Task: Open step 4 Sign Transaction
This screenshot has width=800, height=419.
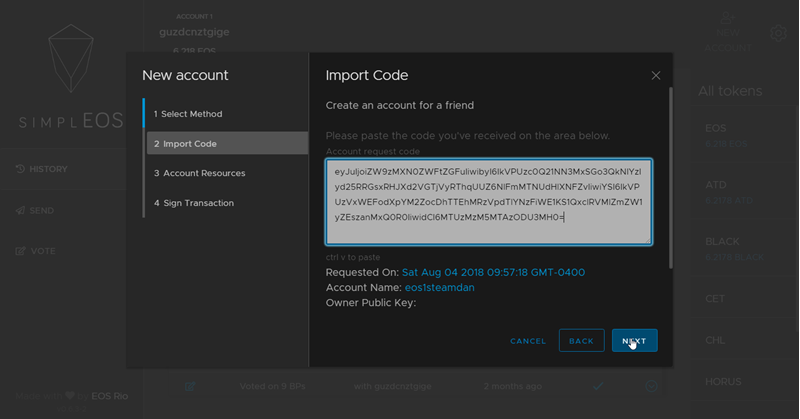Action: (x=224, y=203)
